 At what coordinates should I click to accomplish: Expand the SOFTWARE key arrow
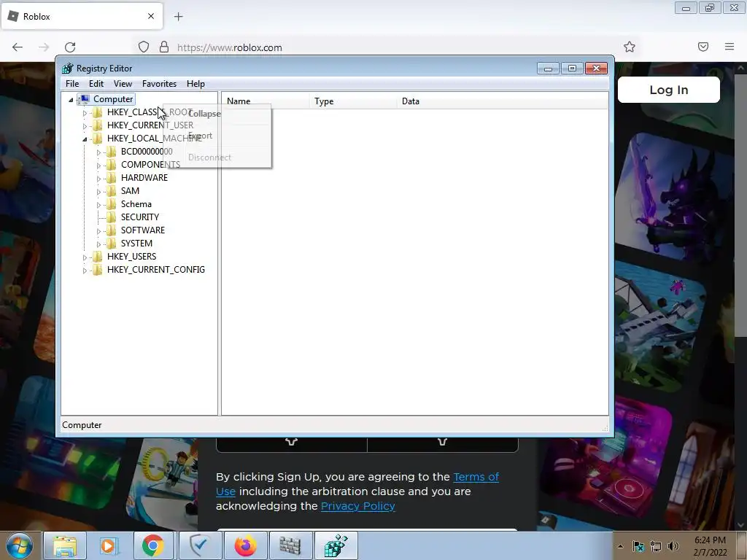click(98, 231)
